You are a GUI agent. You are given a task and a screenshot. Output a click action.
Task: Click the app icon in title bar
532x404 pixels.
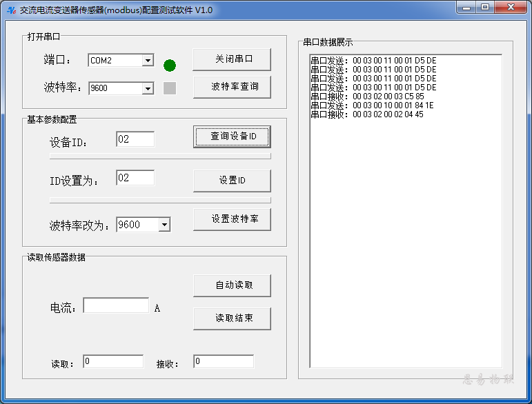[x=11, y=10]
